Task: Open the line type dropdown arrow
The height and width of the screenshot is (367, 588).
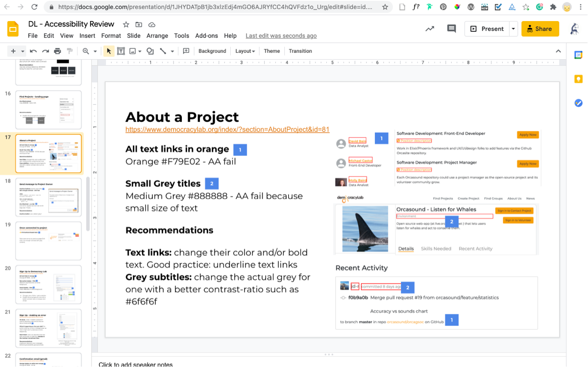Action: 172,51
